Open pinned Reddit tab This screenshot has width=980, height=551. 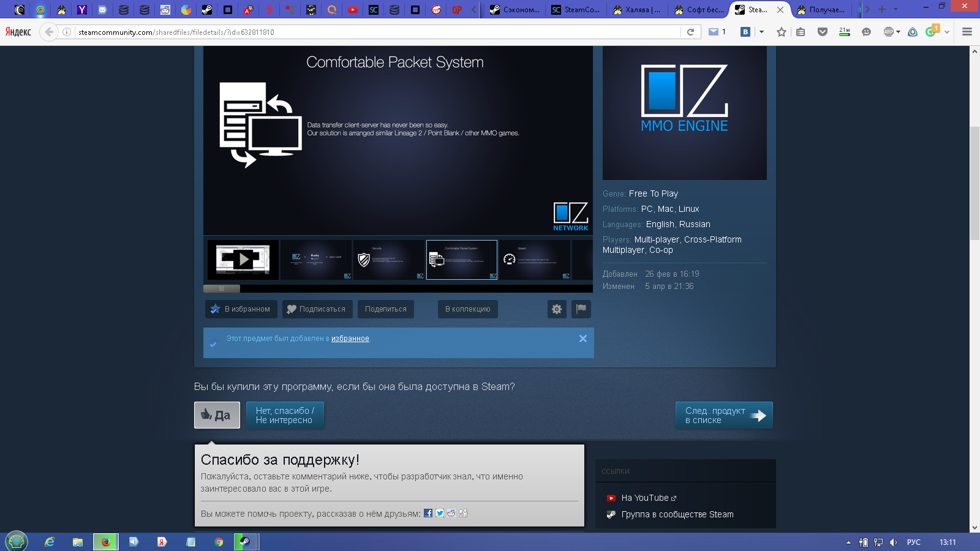pyautogui.click(x=165, y=10)
